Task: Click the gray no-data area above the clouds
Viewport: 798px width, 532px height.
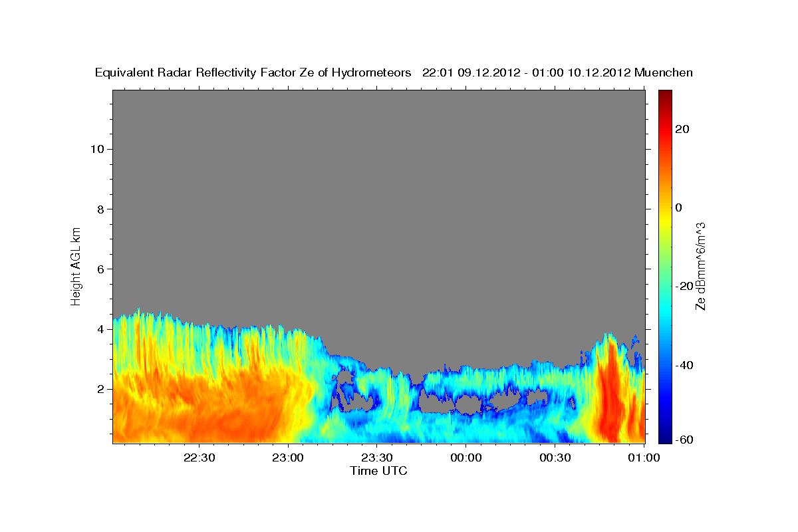Action: click(x=379, y=199)
